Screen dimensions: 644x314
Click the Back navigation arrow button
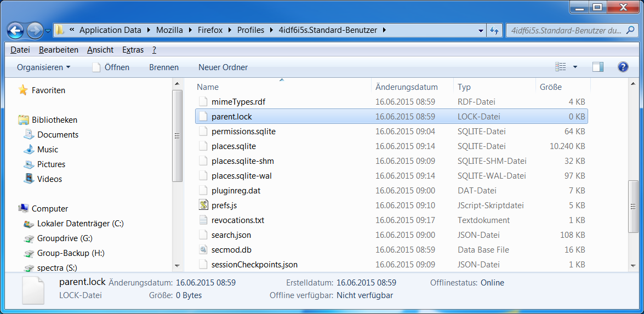coord(15,30)
